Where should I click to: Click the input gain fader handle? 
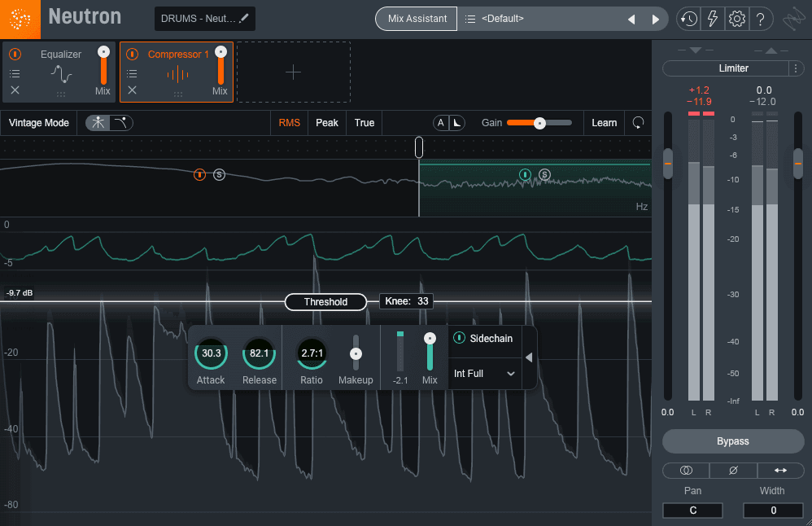pyautogui.click(x=667, y=163)
